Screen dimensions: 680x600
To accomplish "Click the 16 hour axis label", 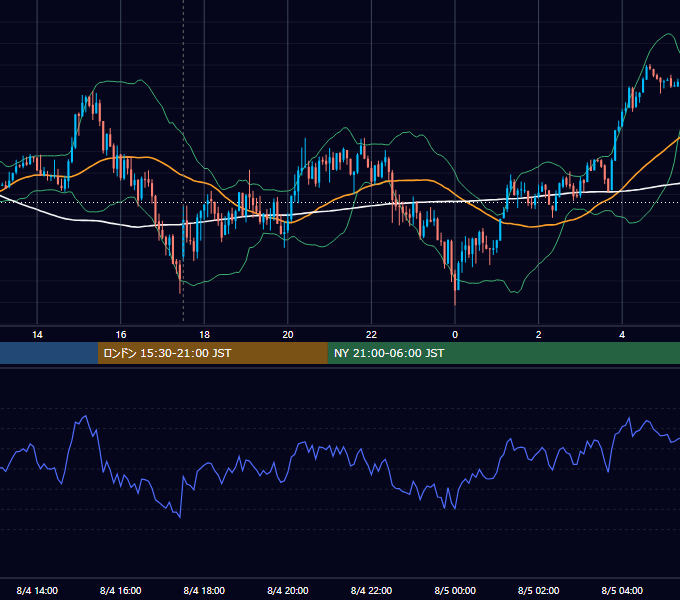I will point(121,335).
